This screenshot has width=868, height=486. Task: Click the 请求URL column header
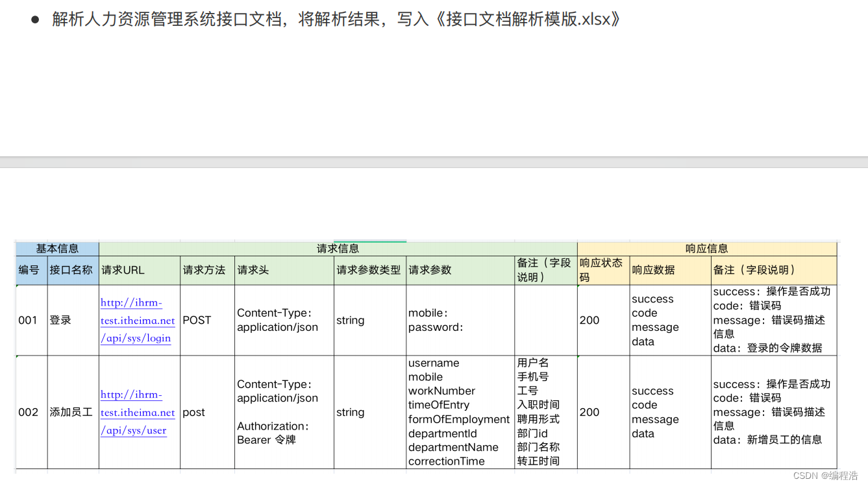[x=140, y=270]
